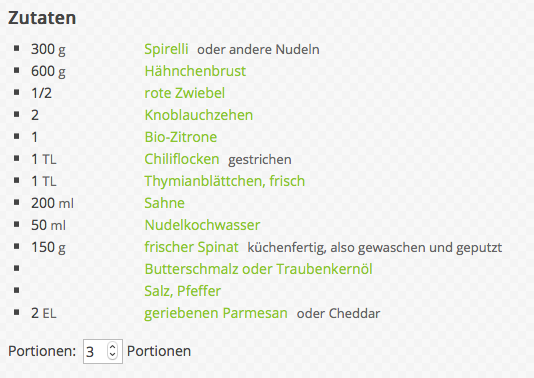Click the Thymianblättchen, frisch link
Screen dimensions: 534x378
tap(224, 181)
